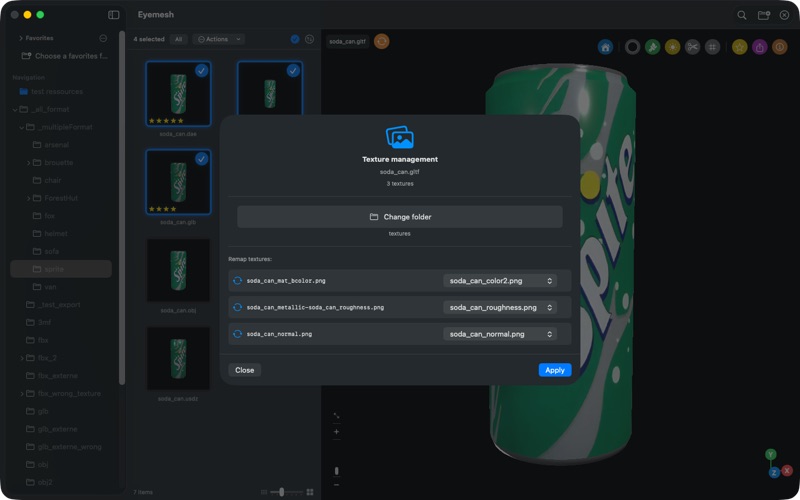Click the zoom out minus icon in viewer
The image size is (800, 500).
[336, 485]
